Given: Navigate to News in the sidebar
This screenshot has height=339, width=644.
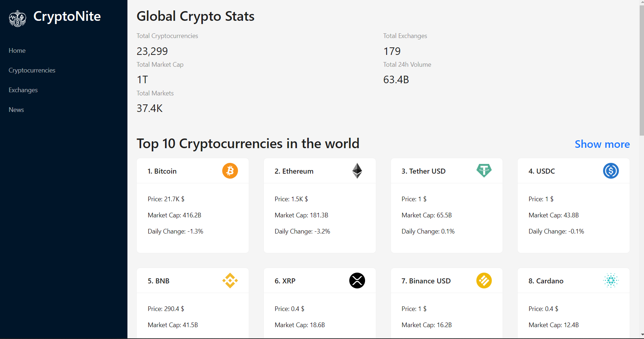Looking at the screenshot, I should (x=17, y=110).
